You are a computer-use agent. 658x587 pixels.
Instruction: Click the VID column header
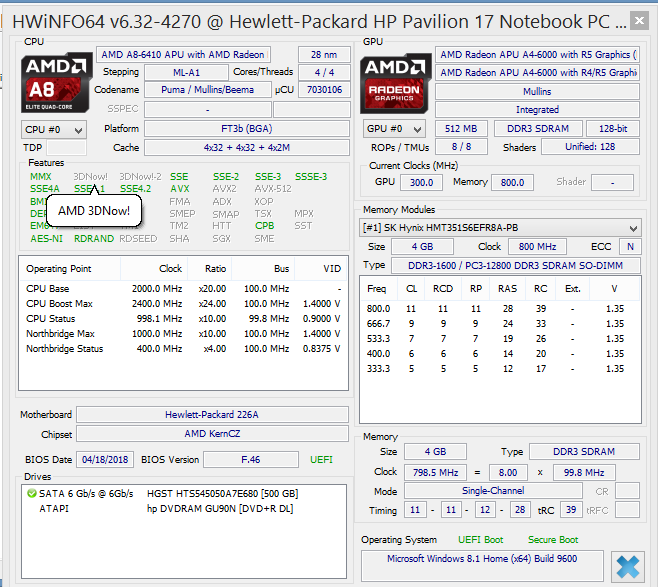point(321,269)
